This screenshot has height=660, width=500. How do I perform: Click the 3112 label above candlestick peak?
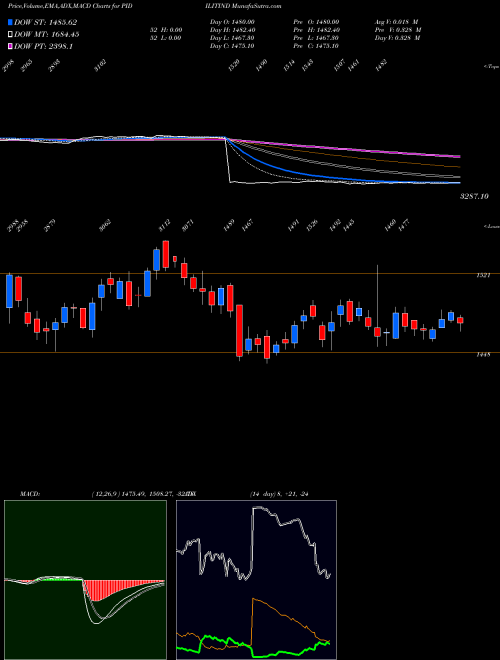point(164,225)
